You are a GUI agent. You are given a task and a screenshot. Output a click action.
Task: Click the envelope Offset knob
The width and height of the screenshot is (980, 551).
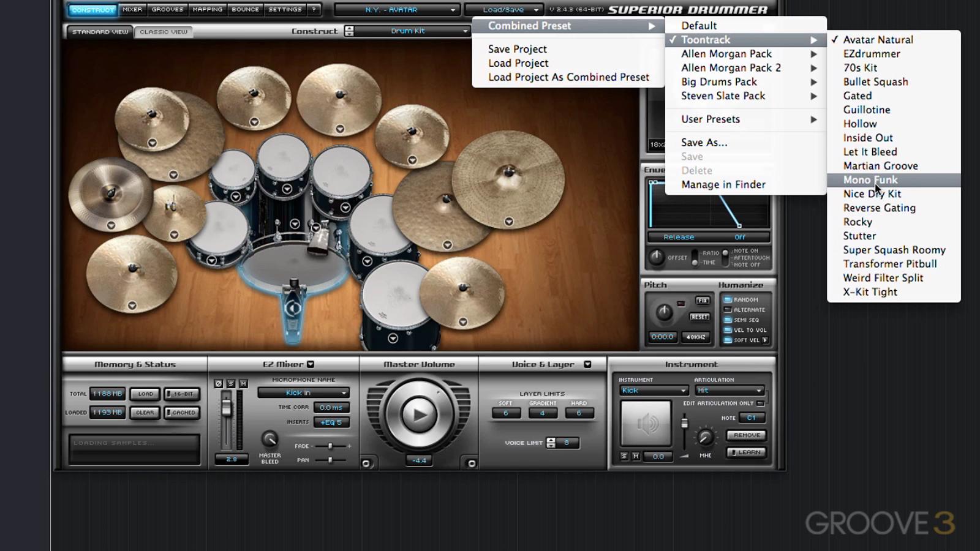click(x=657, y=257)
